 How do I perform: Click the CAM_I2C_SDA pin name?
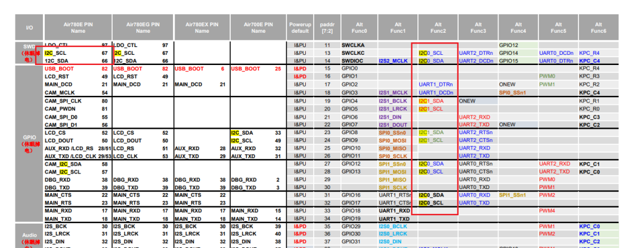coord(62,164)
